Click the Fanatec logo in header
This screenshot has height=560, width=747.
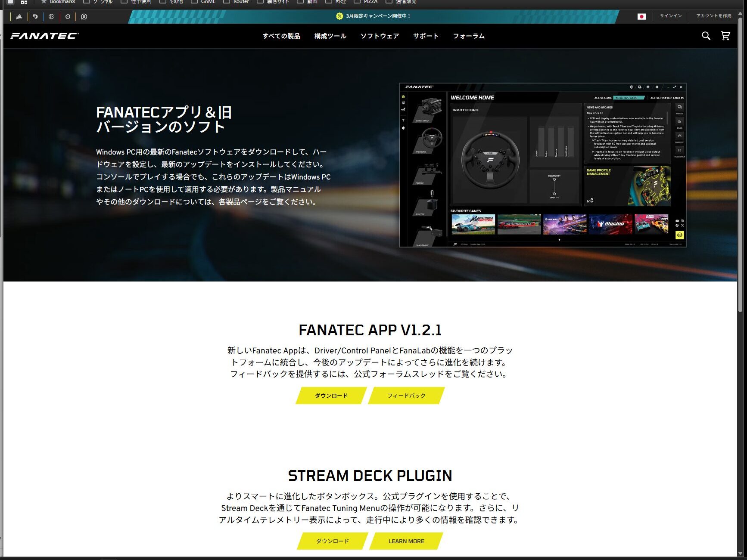pyautogui.click(x=45, y=36)
